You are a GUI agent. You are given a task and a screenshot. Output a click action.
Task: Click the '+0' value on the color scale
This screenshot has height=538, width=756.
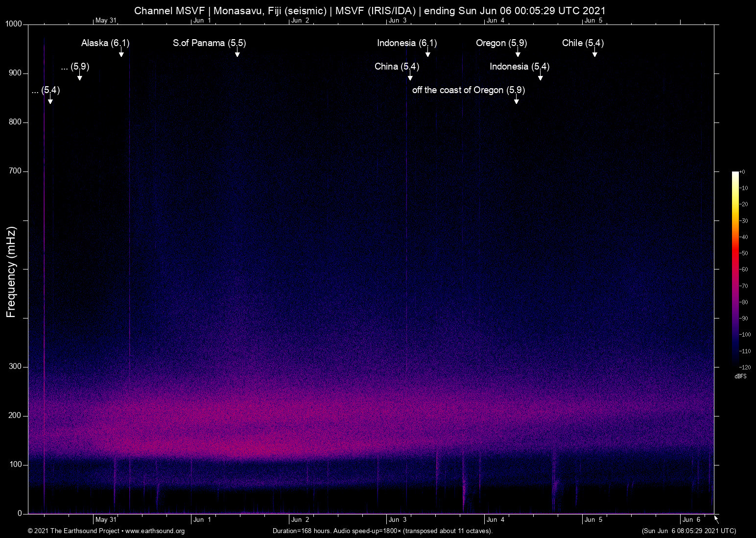coord(742,172)
